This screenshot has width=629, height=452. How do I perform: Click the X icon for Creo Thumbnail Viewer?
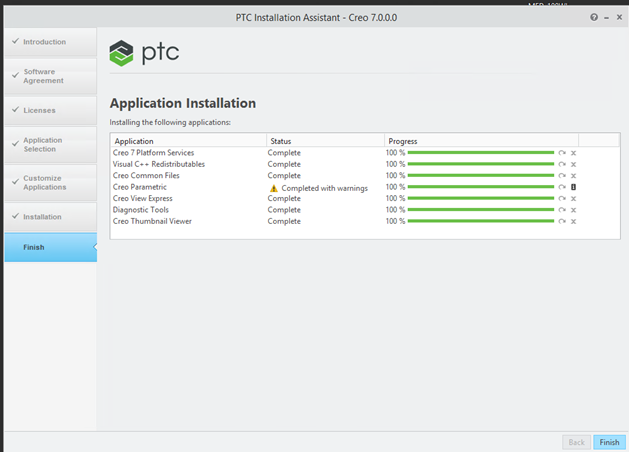point(574,221)
